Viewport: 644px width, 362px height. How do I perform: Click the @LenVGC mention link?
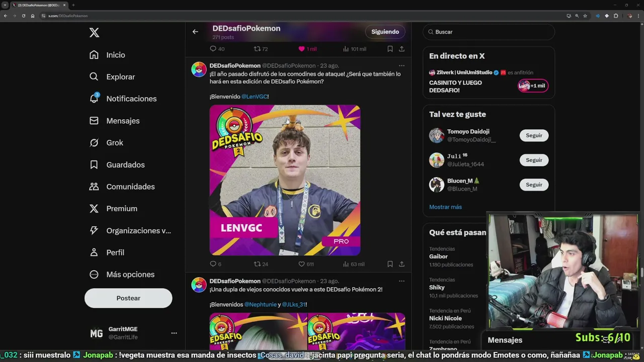pos(254,97)
